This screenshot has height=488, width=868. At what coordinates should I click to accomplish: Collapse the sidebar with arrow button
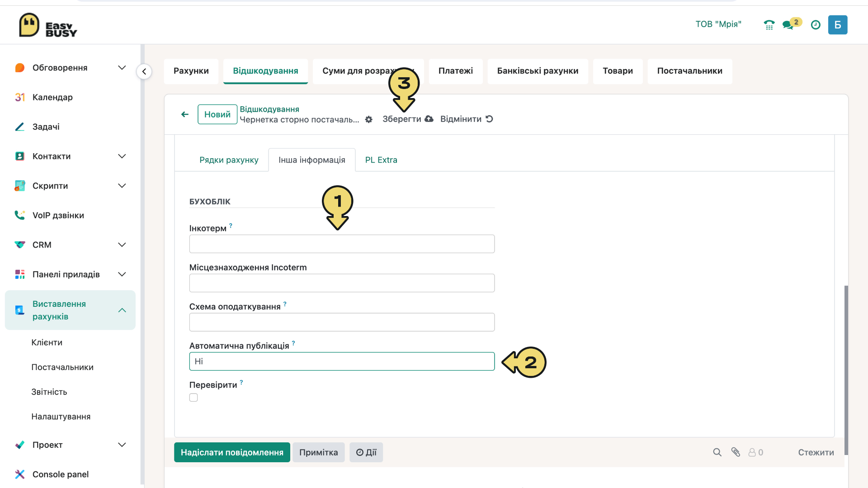(144, 71)
